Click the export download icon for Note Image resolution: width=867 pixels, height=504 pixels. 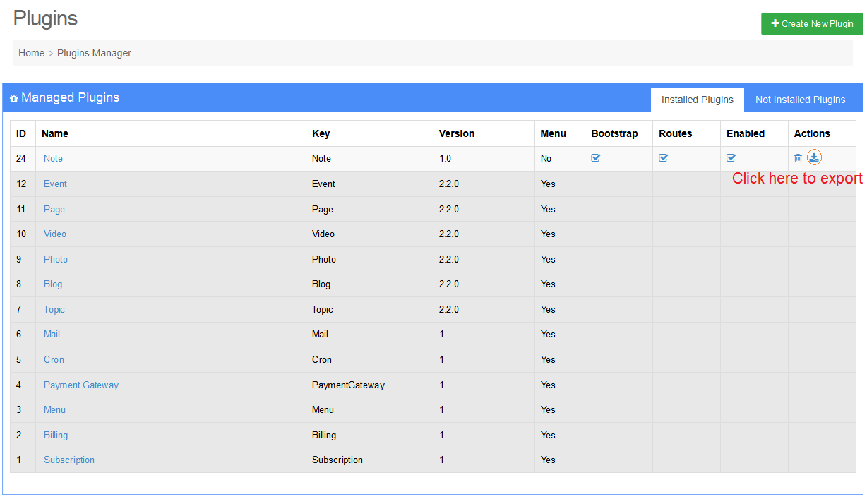pos(814,157)
